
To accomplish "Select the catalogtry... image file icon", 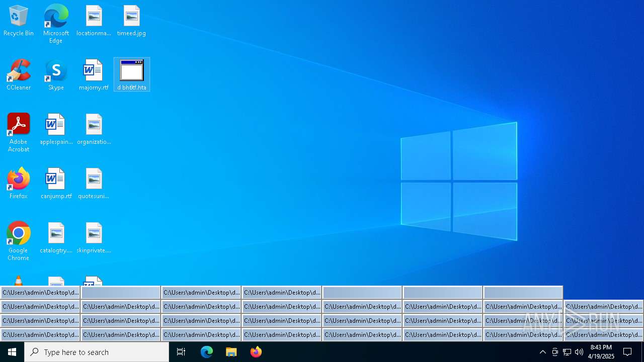I will click(x=56, y=238).
